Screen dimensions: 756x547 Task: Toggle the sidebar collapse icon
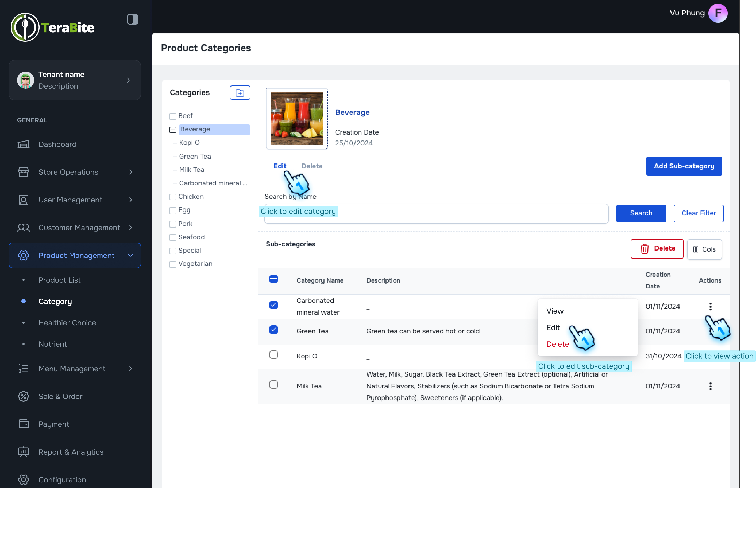(132, 19)
